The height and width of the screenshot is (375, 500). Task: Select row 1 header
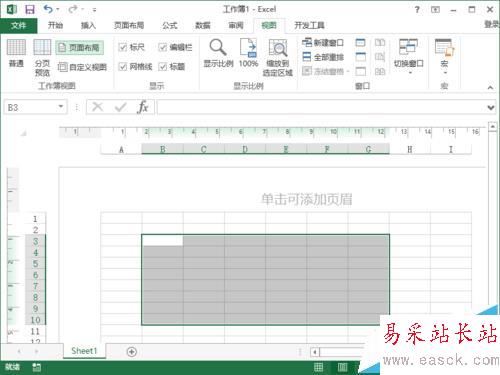click(x=35, y=219)
